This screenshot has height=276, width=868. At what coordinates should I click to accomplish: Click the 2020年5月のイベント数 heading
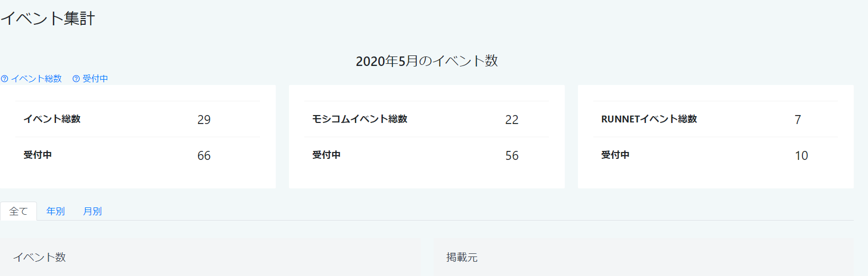click(x=427, y=61)
